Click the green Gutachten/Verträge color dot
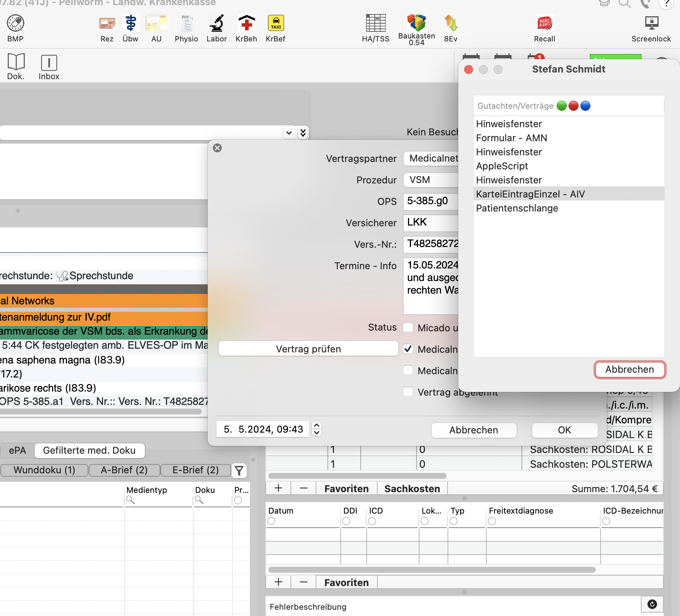 click(562, 106)
